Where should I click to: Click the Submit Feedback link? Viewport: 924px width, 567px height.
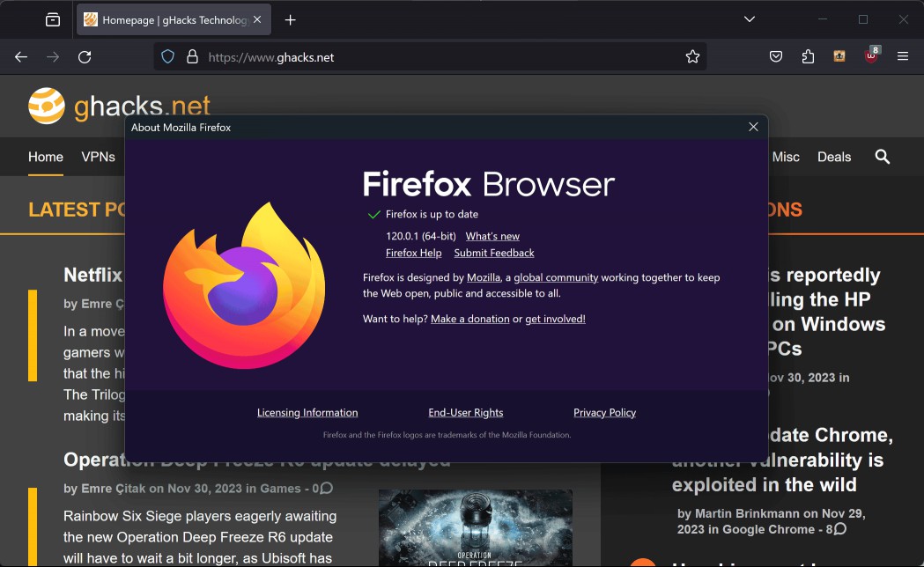[494, 254]
